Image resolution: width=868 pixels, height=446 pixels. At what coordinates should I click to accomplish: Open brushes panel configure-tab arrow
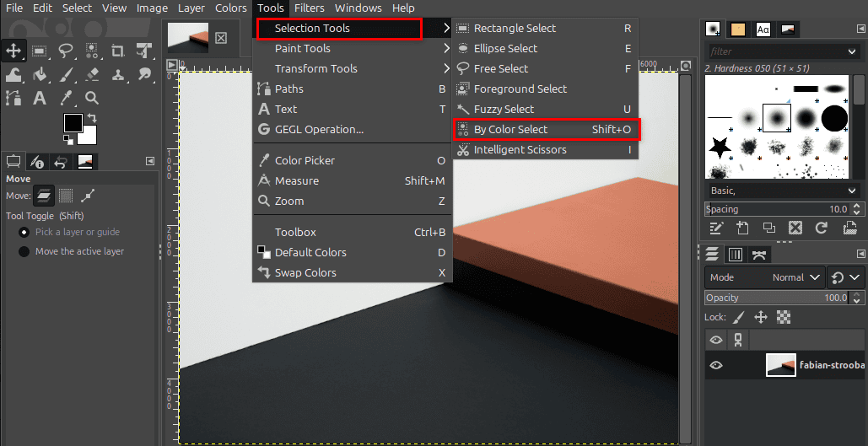pyautogui.click(x=860, y=29)
